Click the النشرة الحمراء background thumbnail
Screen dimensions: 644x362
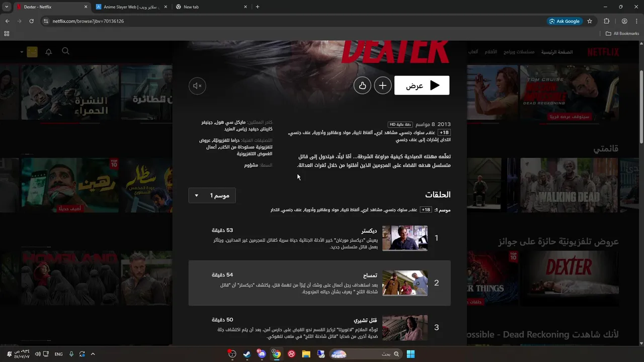click(70, 92)
